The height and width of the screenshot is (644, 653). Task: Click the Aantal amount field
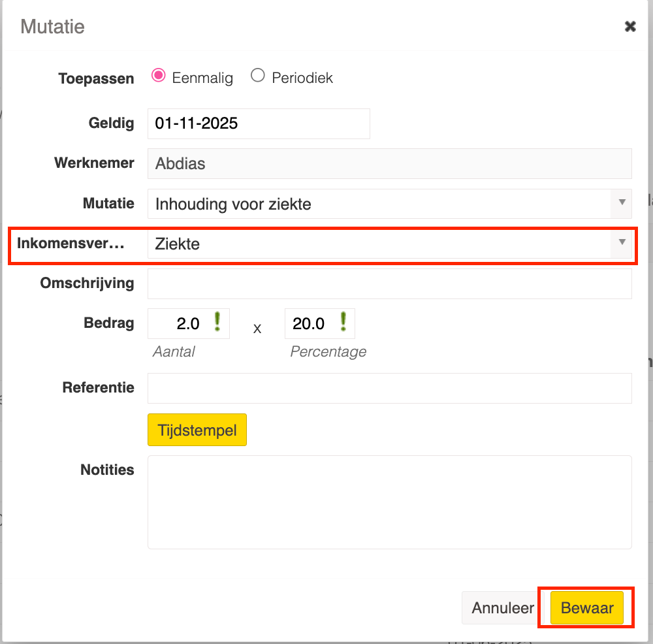(x=180, y=324)
